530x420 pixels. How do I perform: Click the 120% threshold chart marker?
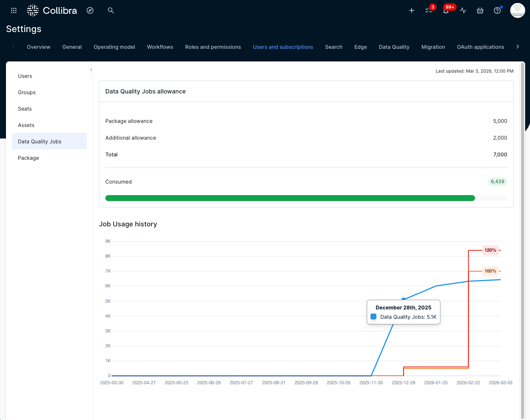(490, 250)
